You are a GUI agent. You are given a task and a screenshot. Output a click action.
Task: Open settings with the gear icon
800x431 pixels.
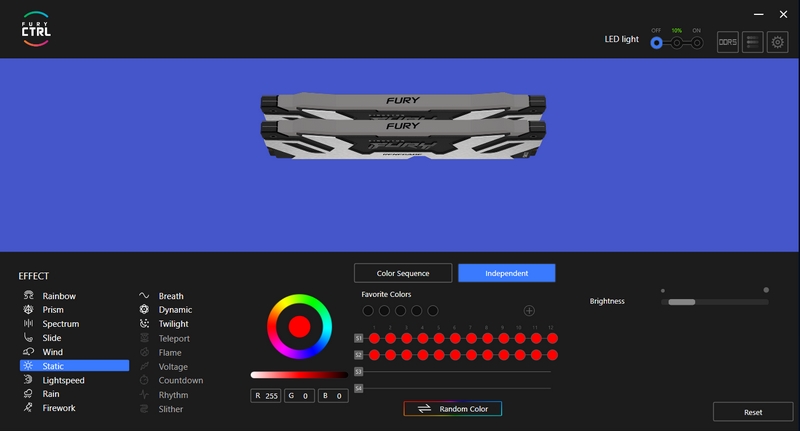click(777, 42)
